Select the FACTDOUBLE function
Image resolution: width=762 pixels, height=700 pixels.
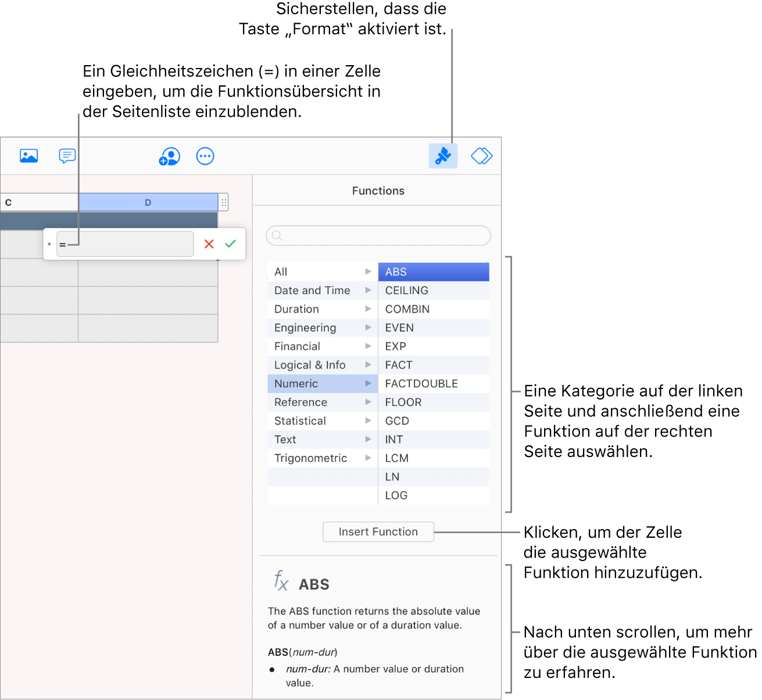(434, 383)
